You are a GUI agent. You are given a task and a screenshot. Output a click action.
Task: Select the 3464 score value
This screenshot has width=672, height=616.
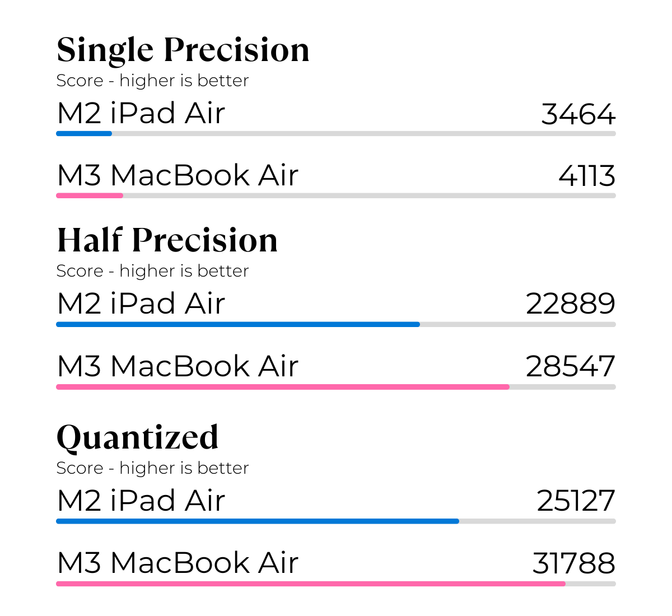pos(578,114)
